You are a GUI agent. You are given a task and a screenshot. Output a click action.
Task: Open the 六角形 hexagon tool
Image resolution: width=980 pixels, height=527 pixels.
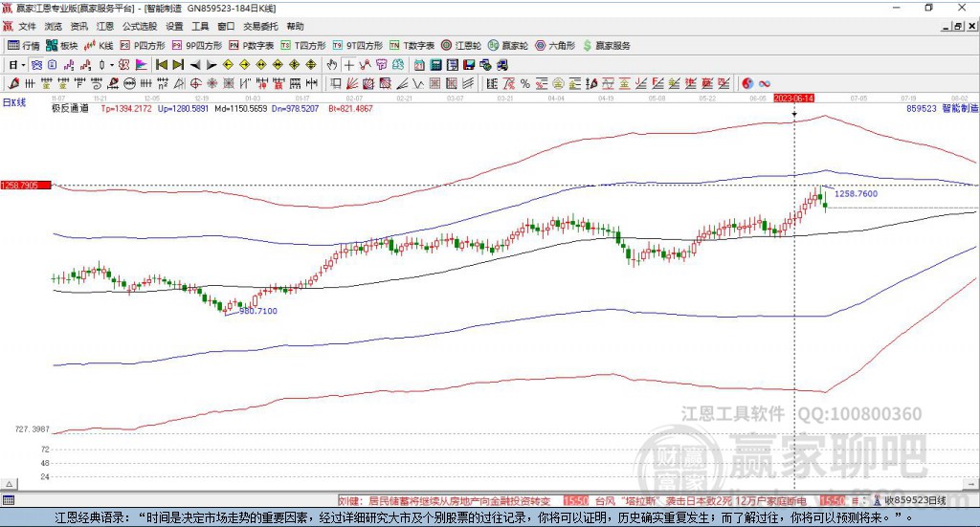click(555, 46)
